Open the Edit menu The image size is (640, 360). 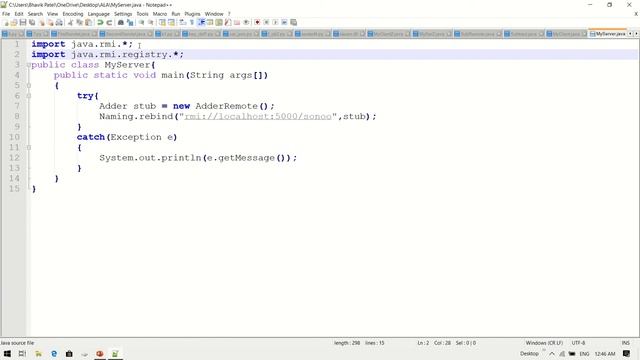19,14
